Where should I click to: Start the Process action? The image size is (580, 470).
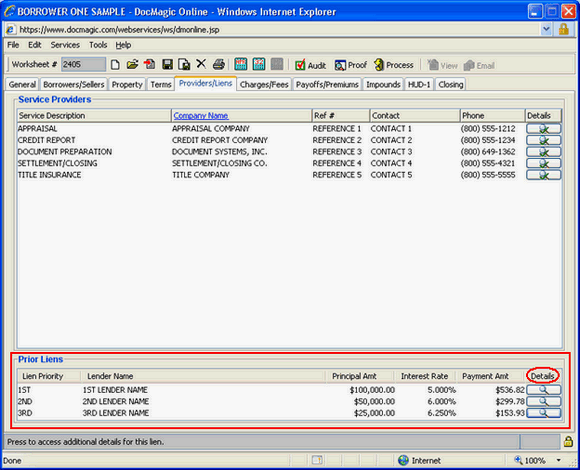(x=393, y=65)
